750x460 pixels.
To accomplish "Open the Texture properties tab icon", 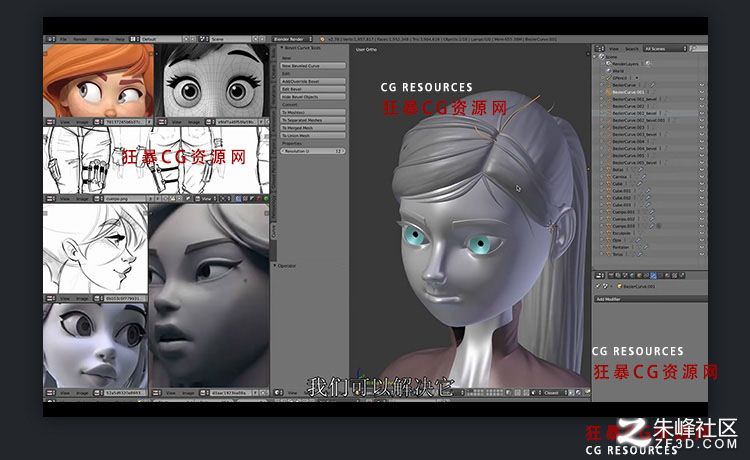I will [x=674, y=275].
